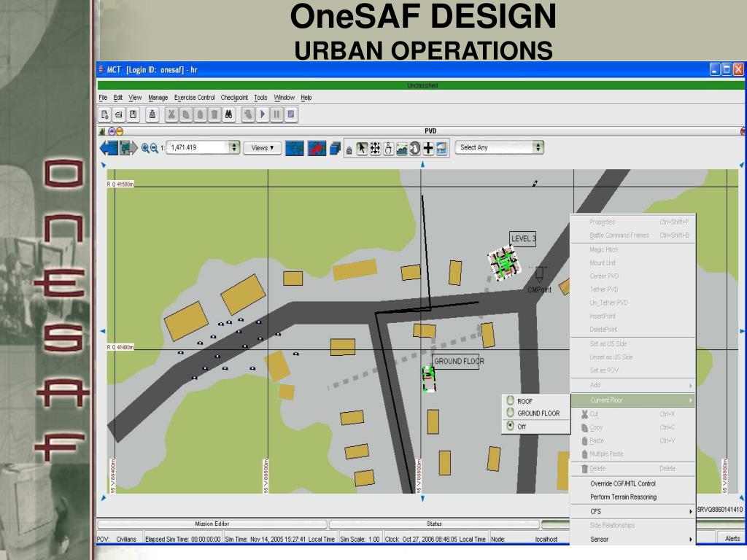Click the Copy toolbar icon

186,114
